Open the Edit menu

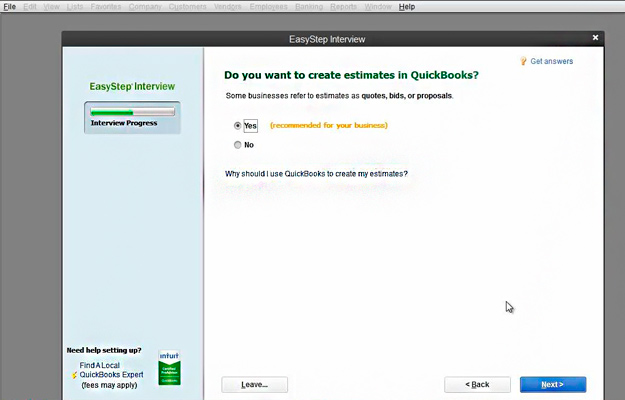point(30,7)
